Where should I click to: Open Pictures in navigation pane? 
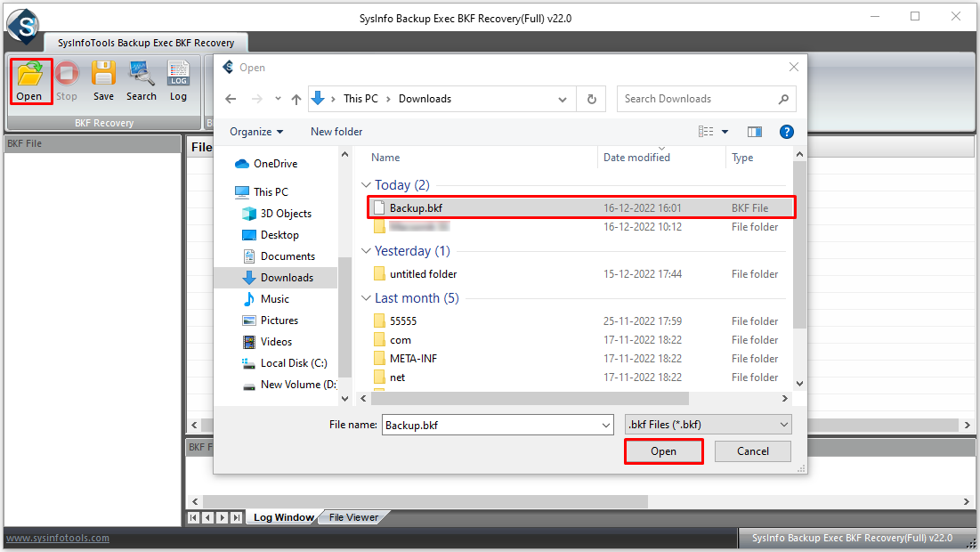tap(271, 321)
